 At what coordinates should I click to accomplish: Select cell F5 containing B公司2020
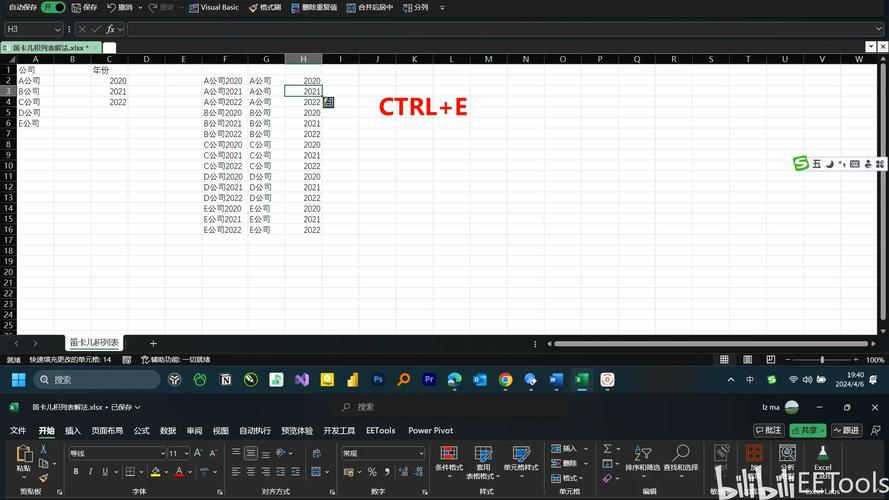click(225, 112)
